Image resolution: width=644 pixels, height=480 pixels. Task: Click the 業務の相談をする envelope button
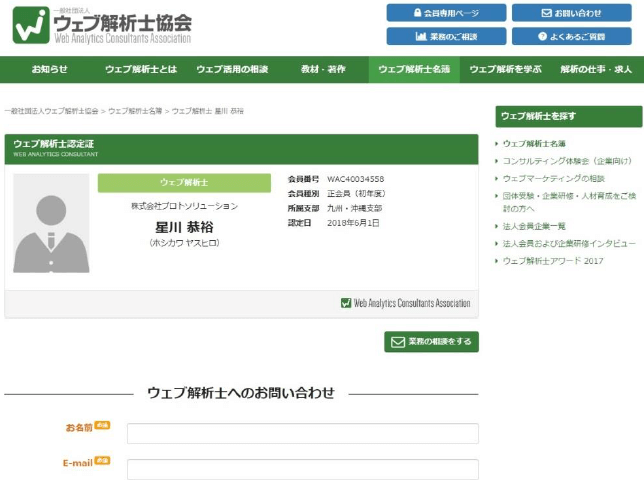click(x=431, y=342)
